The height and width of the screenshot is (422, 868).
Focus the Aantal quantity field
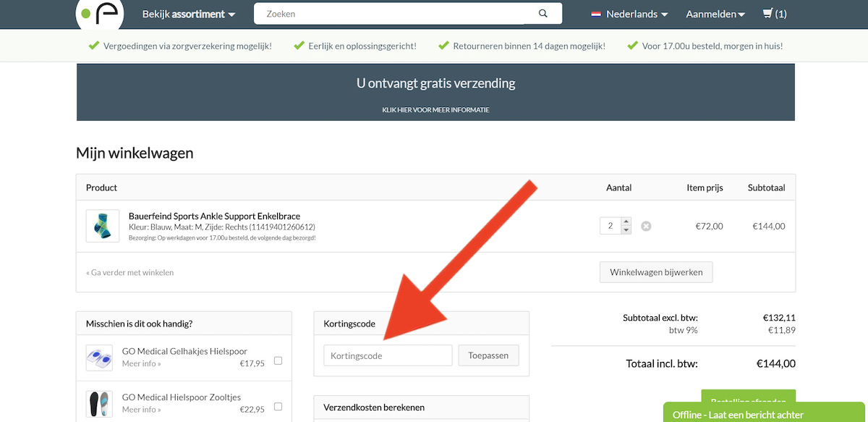(x=610, y=226)
